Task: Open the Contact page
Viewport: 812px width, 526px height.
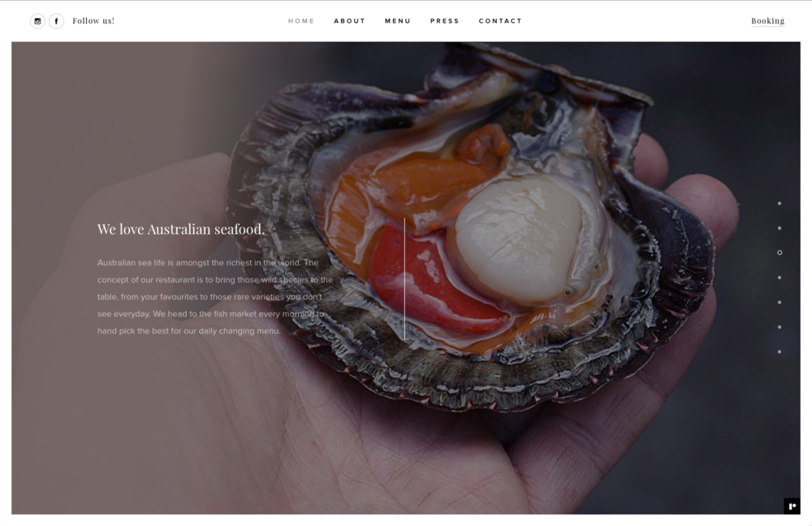Action: point(500,21)
